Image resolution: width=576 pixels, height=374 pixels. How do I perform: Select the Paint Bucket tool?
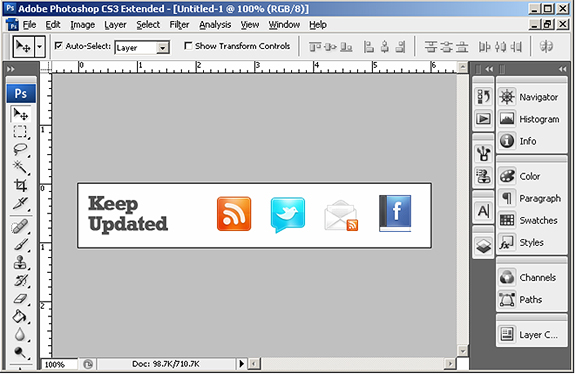[x=21, y=316]
